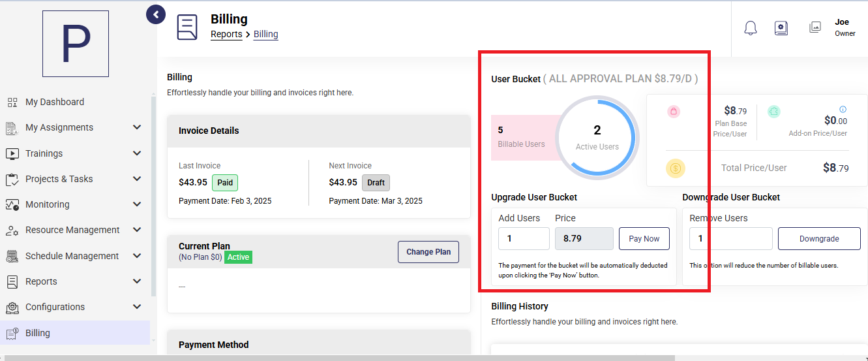Click the Monitoring icon in the sidebar
Screen dimensions: 868x361
click(x=12, y=204)
